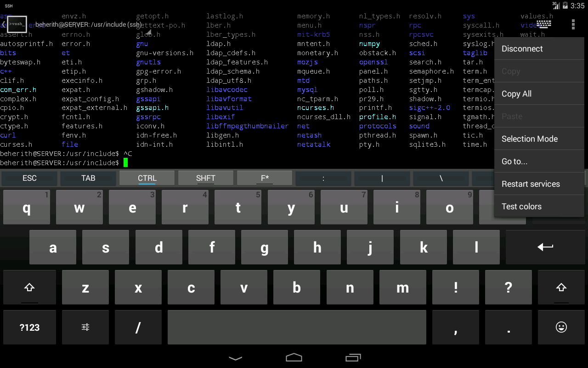The image size is (588, 368).
Task: Hide keyboard with the back chevron
Action: pyautogui.click(x=235, y=357)
